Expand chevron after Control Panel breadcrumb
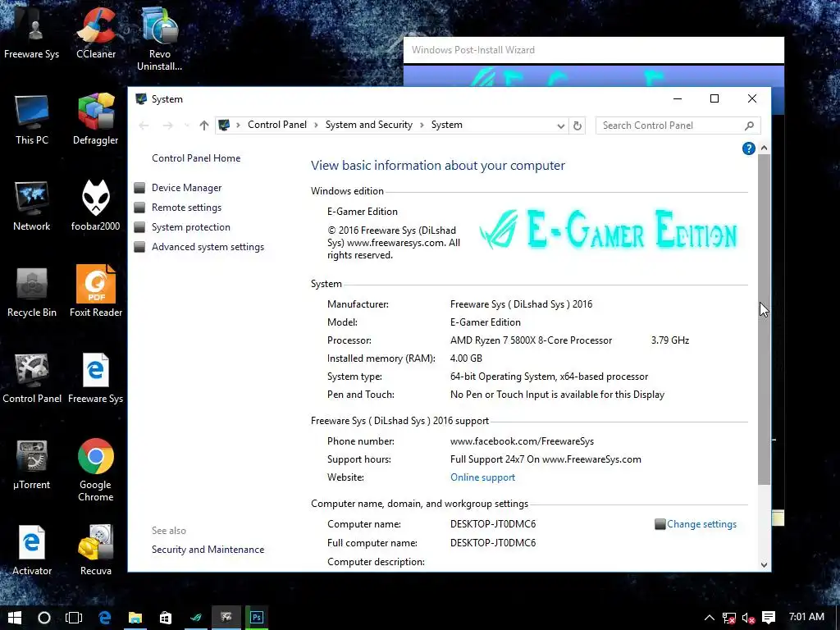This screenshot has width=840, height=630. tap(316, 126)
